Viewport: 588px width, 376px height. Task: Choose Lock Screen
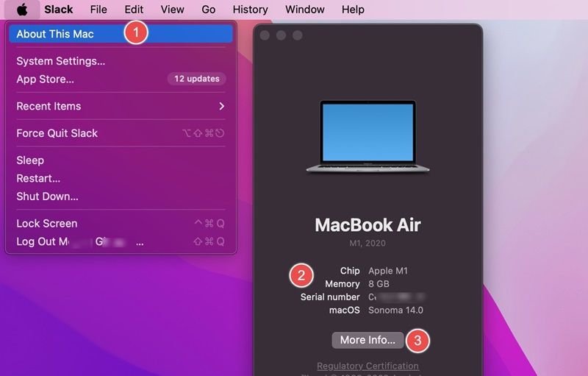pyautogui.click(x=121, y=223)
